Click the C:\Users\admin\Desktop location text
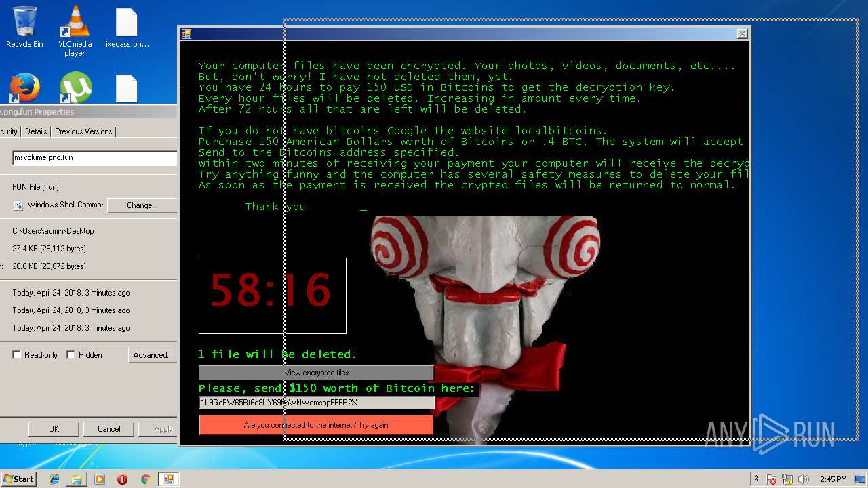 (x=53, y=231)
